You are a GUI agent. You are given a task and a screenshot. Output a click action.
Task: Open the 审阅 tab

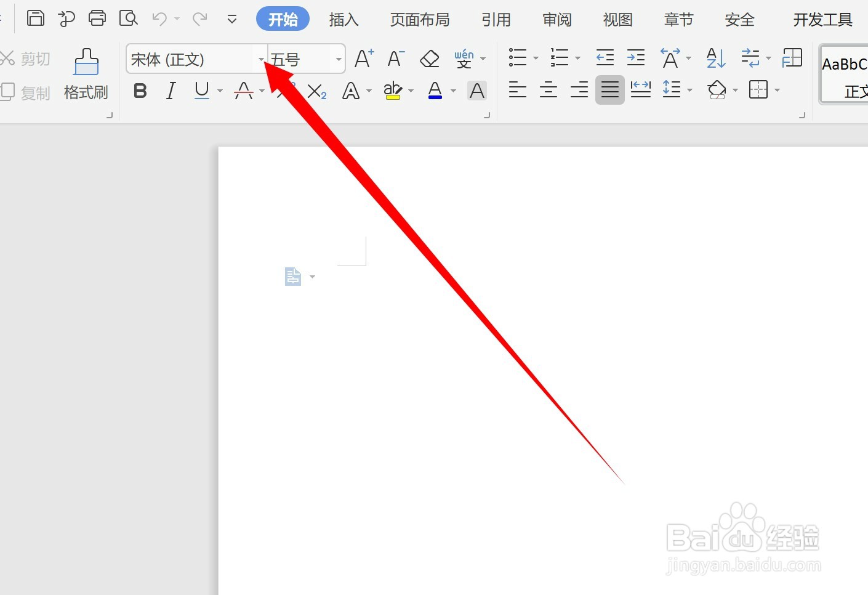point(557,20)
